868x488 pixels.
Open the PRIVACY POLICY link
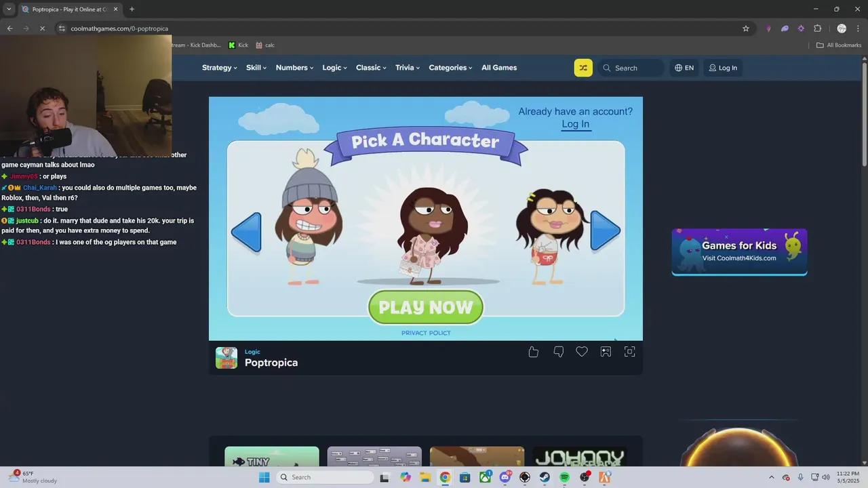coord(426,333)
